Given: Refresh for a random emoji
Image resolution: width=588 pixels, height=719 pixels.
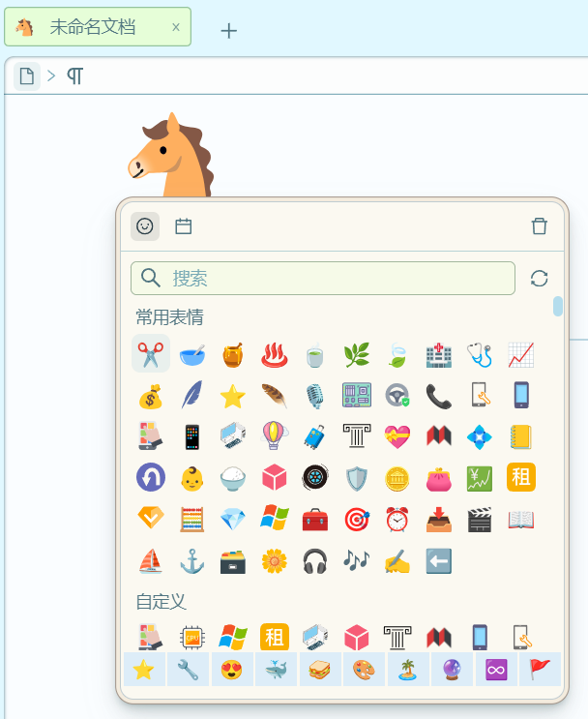Looking at the screenshot, I should pyautogui.click(x=539, y=279).
